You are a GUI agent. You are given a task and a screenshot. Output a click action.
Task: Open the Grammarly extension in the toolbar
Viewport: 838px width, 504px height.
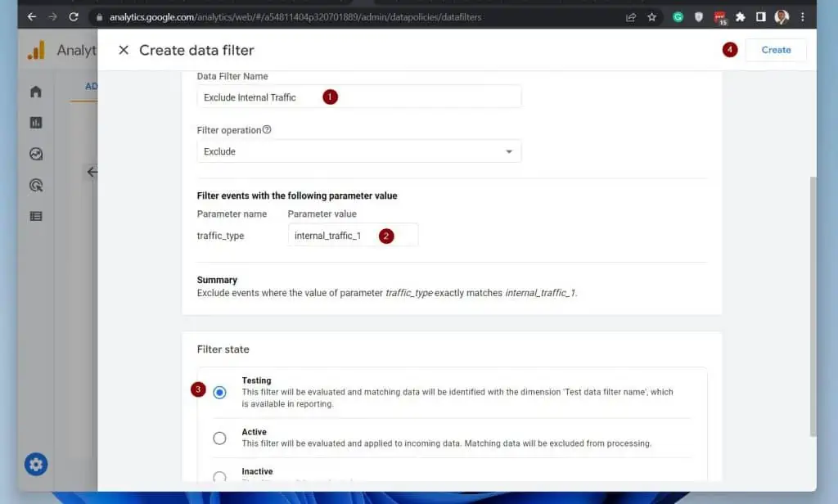point(678,16)
